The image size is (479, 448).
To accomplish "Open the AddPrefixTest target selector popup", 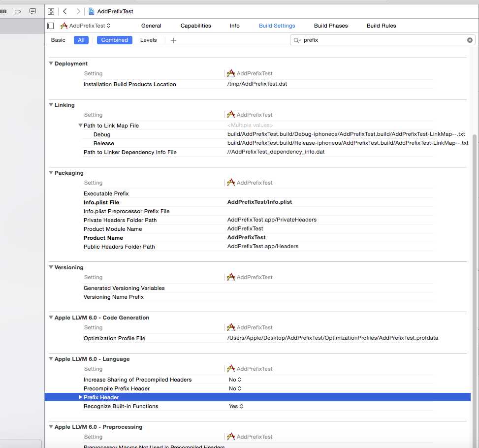I will [x=86, y=26].
